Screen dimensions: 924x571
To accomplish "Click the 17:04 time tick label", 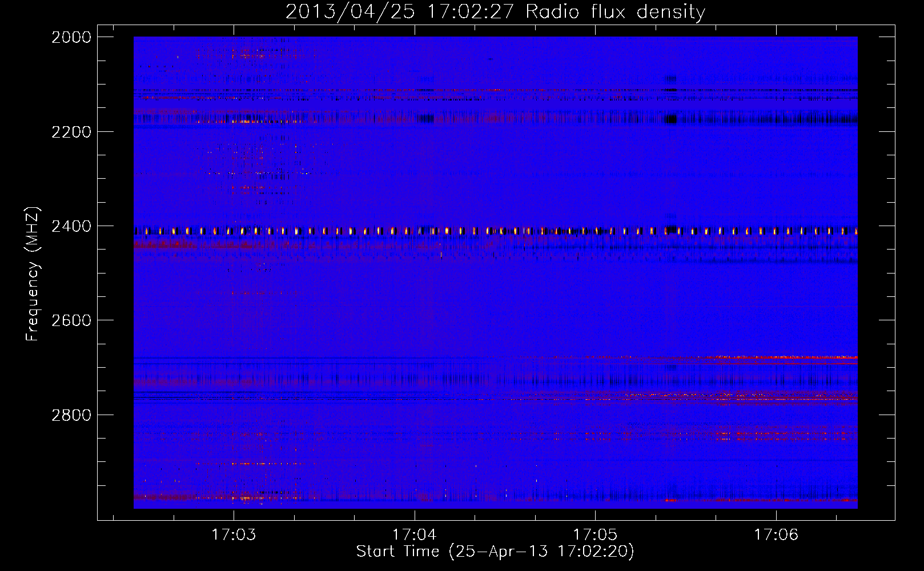I will [415, 534].
